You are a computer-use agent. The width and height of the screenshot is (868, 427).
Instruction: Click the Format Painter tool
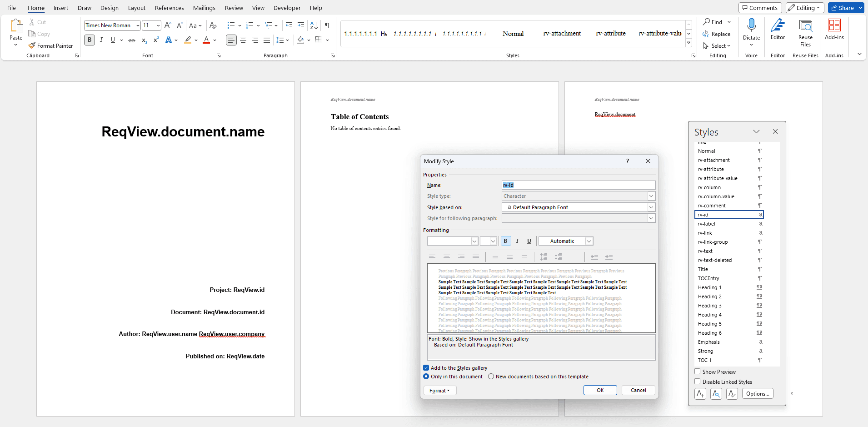50,46
